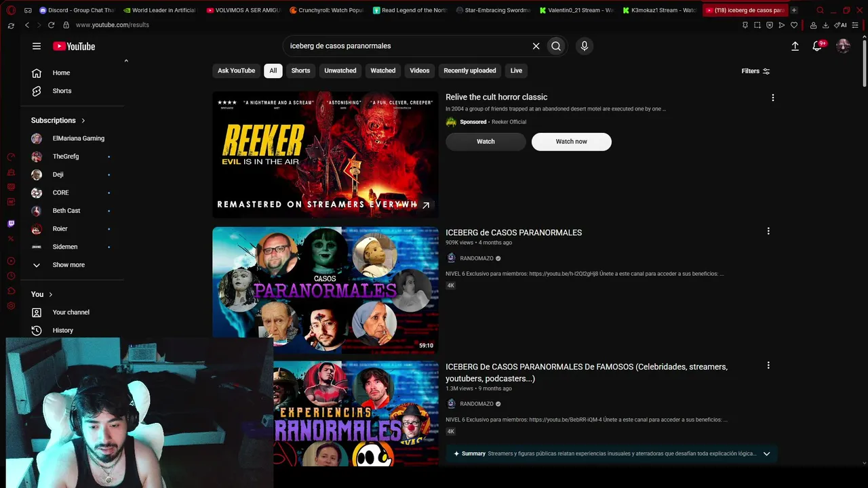The image size is (868, 488).
Task: Click the browser heart bookmark icon
Action: 794,25
